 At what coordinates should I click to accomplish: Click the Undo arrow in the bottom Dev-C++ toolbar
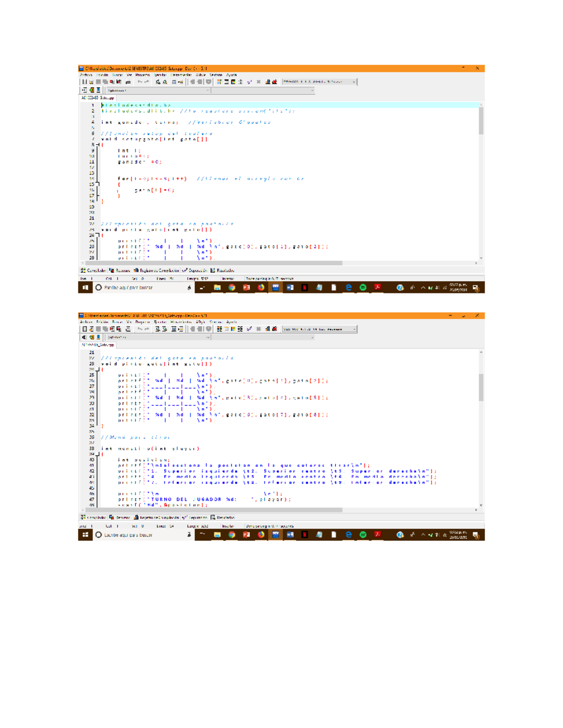tap(140, 329)
